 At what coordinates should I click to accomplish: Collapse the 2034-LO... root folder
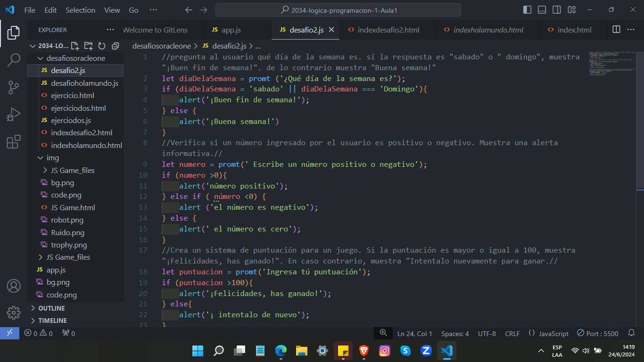[49, 46]
